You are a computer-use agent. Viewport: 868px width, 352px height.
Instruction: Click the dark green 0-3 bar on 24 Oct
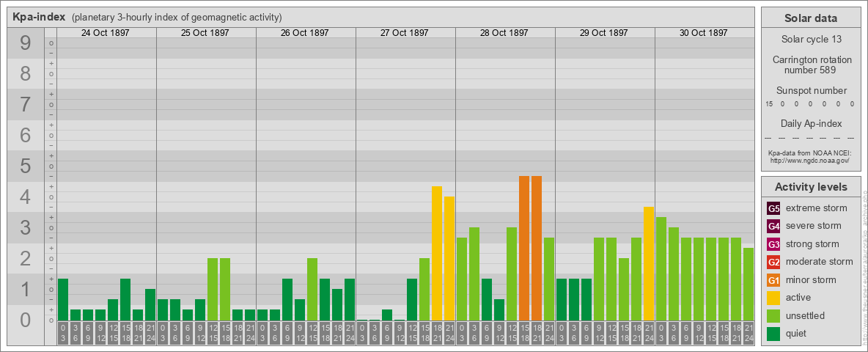pos(63,300)
